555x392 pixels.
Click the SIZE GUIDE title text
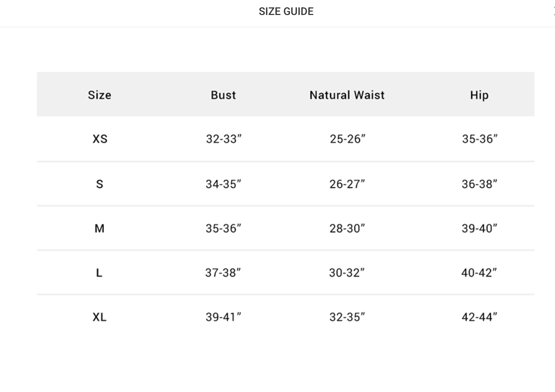[x=286, y=11]
